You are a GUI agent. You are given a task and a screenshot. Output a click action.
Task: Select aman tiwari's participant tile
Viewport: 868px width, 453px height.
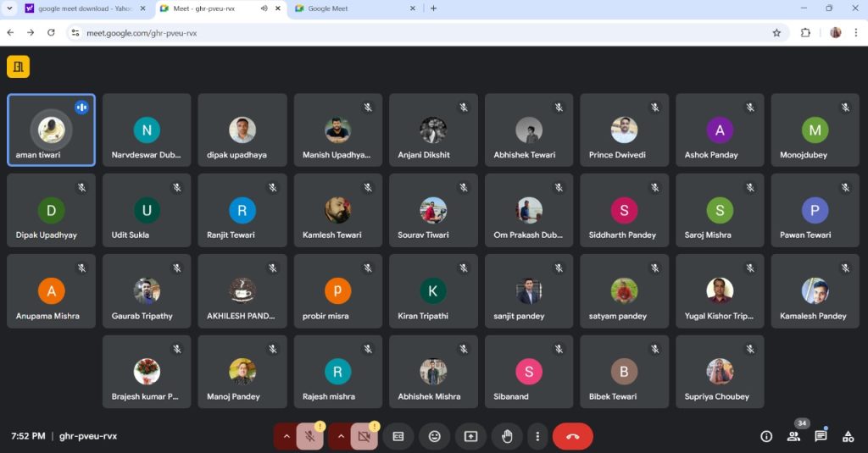tap(51, 130)
